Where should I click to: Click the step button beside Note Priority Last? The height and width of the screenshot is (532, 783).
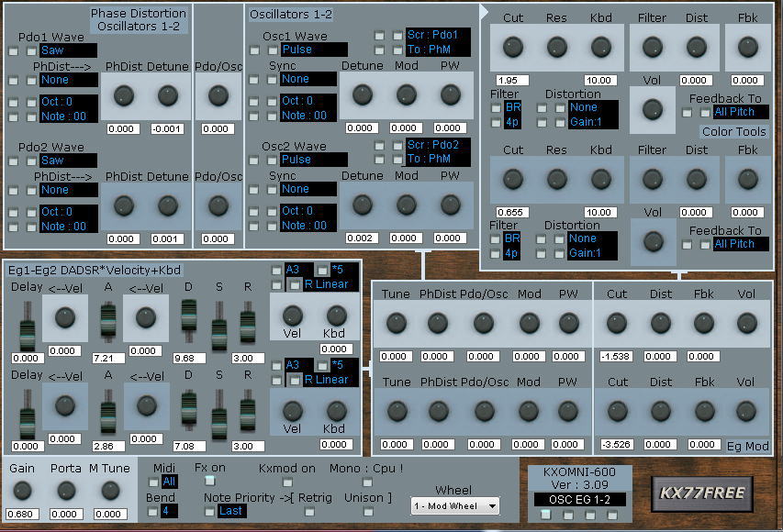coord(209,512)
